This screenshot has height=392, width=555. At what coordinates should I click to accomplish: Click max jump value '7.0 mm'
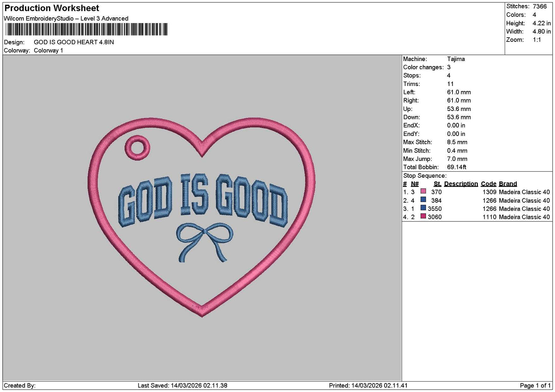pyautogui.click(x=457, y=159)
